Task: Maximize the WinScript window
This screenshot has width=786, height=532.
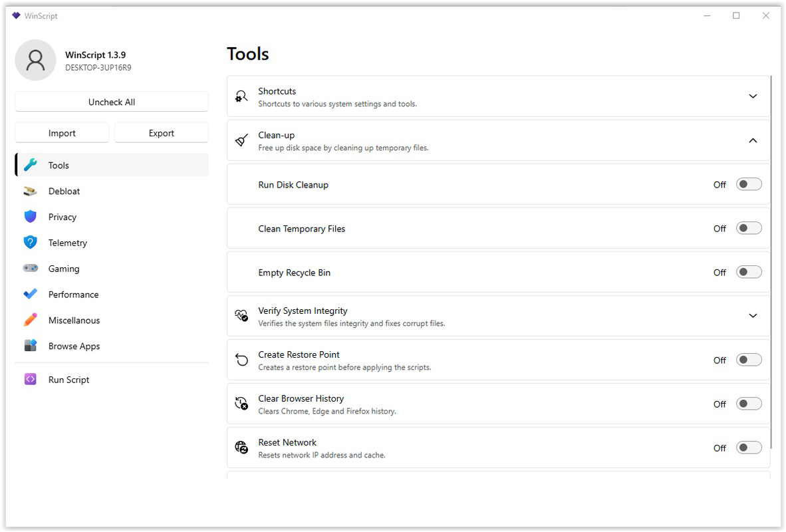Action: click(736, 15)
